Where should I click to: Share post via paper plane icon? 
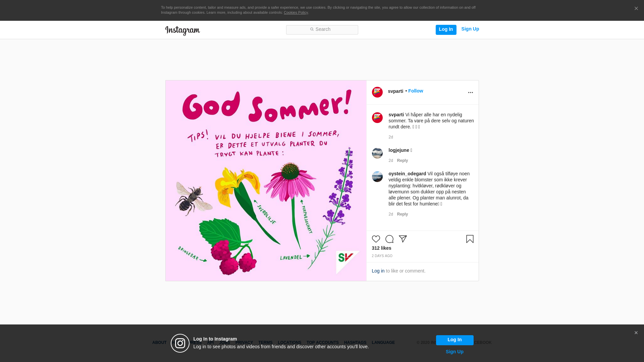pos(403,239)
